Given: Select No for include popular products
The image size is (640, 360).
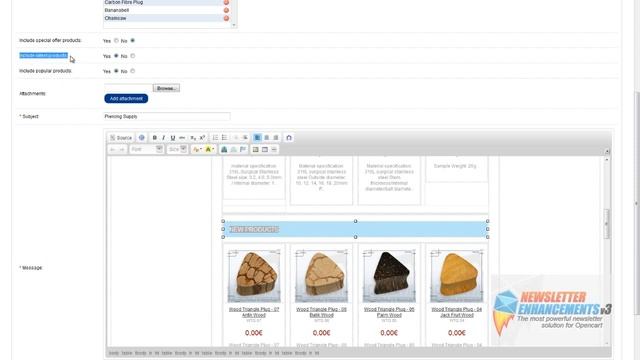Looking at the screenshot, I should (133, 71).
